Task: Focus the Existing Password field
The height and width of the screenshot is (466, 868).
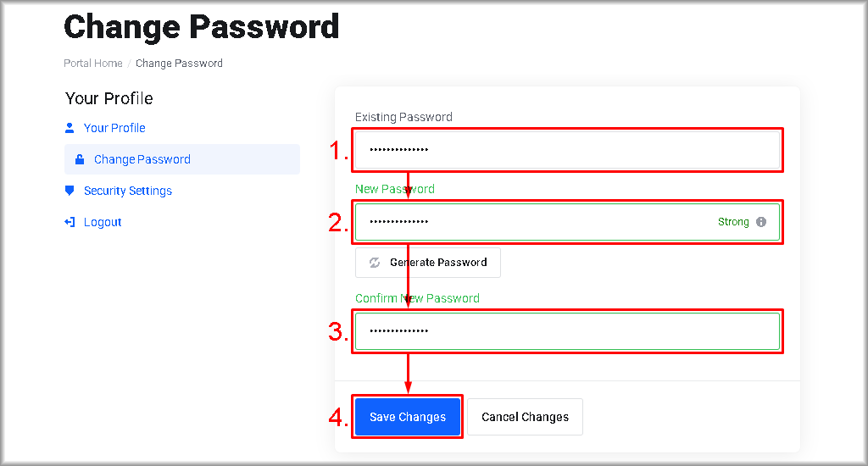Action: (566, 150)
